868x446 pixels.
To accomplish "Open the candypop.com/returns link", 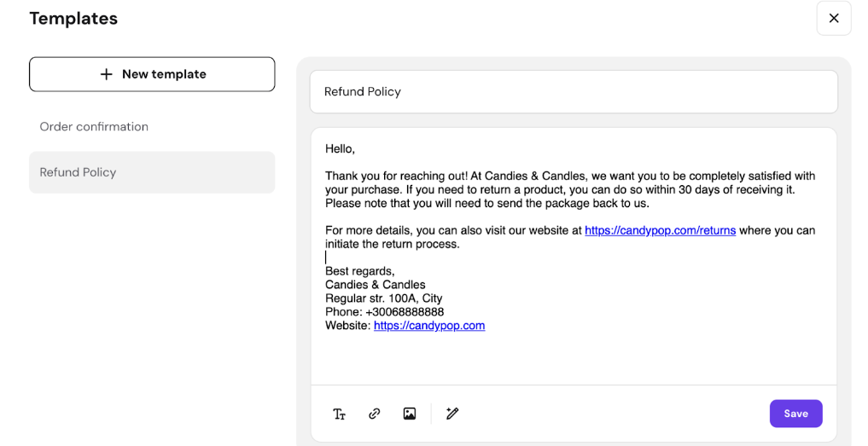I will [660, 230].
